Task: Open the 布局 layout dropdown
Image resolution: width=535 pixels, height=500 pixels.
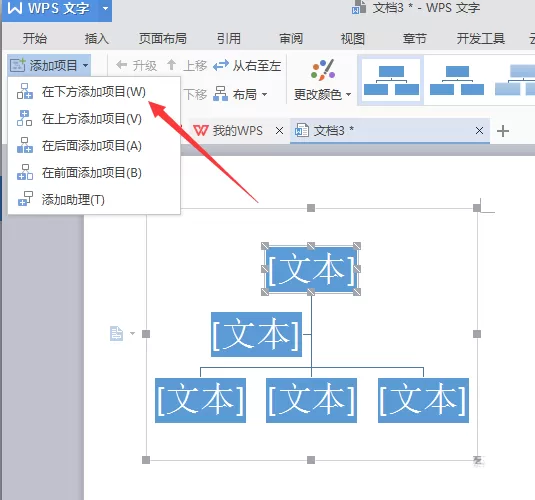Action: (240, 94)
